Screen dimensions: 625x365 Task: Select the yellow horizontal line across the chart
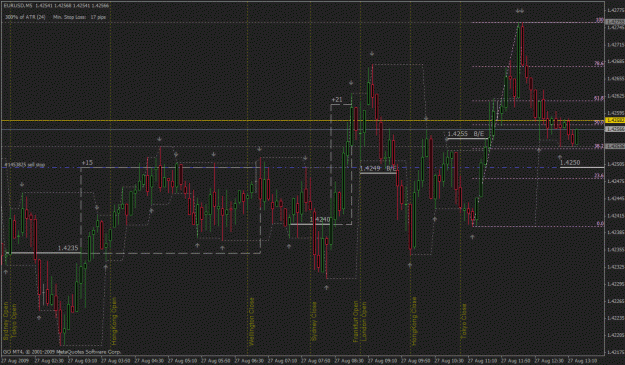[x=303, y=120]
